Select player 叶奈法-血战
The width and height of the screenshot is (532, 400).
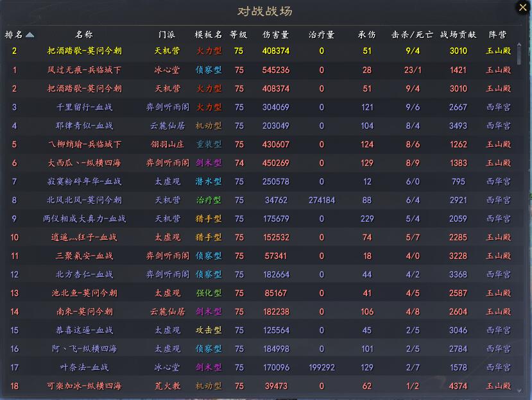pos(84,367)
